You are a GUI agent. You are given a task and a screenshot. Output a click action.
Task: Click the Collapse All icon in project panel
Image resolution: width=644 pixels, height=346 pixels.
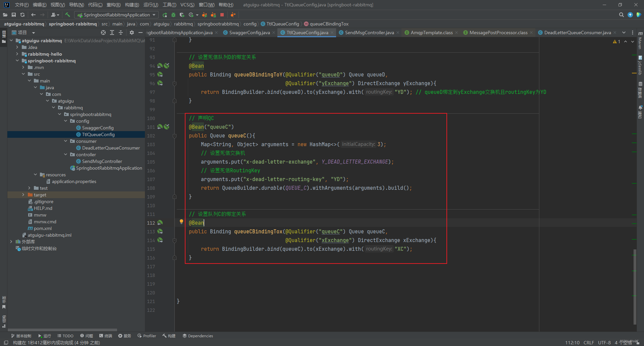pyautogui.click(x=121, y=33)
